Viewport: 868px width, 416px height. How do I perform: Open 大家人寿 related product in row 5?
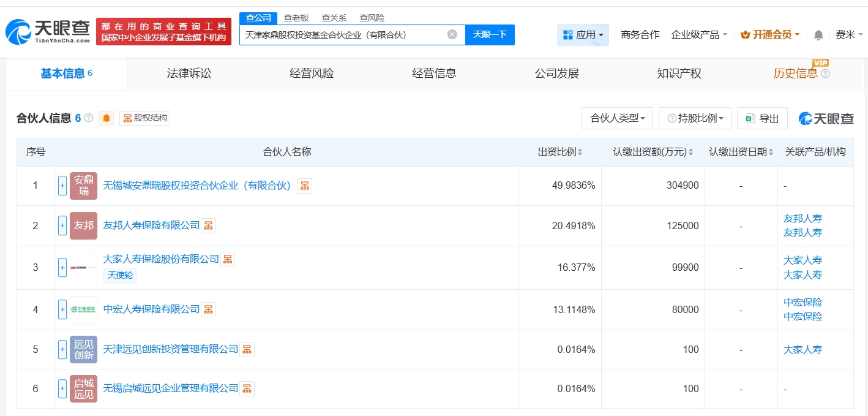pyautogui.click(x=803, y=350)
